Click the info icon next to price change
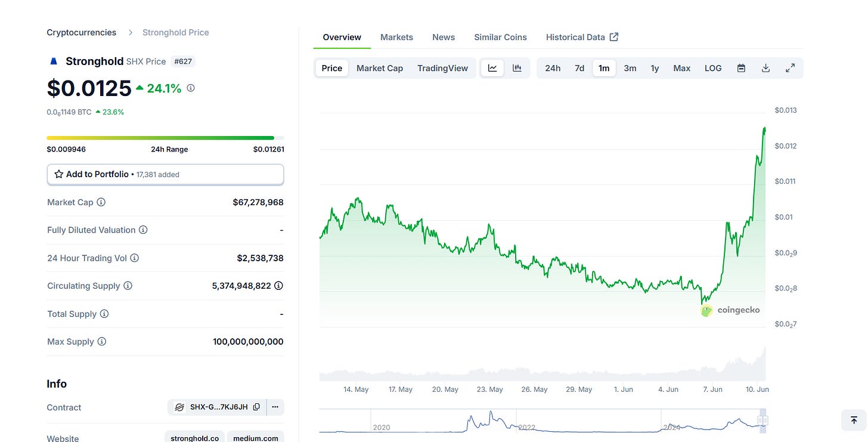The image size is (868, 442). click(191, 88)
